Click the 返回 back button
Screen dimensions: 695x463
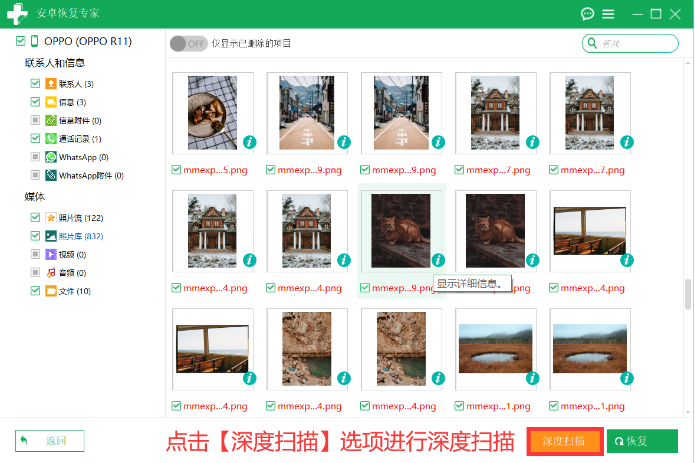(50, 441)
